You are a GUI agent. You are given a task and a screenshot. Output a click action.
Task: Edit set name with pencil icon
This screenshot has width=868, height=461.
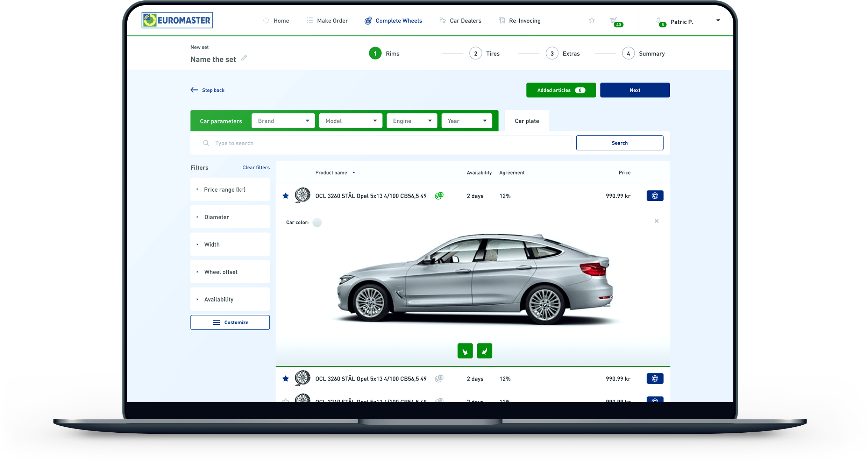pos(244,58)
